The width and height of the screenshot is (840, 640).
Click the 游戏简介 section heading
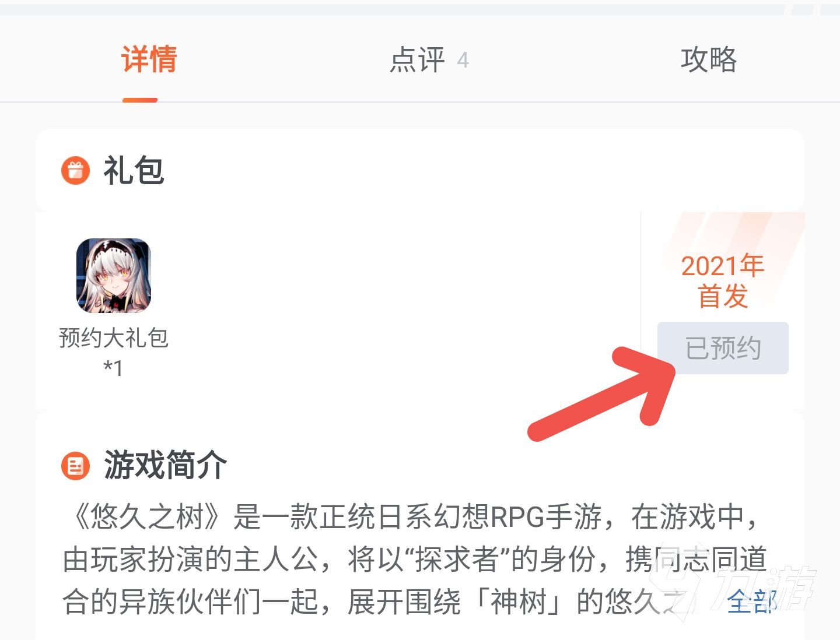coord(166,466)
